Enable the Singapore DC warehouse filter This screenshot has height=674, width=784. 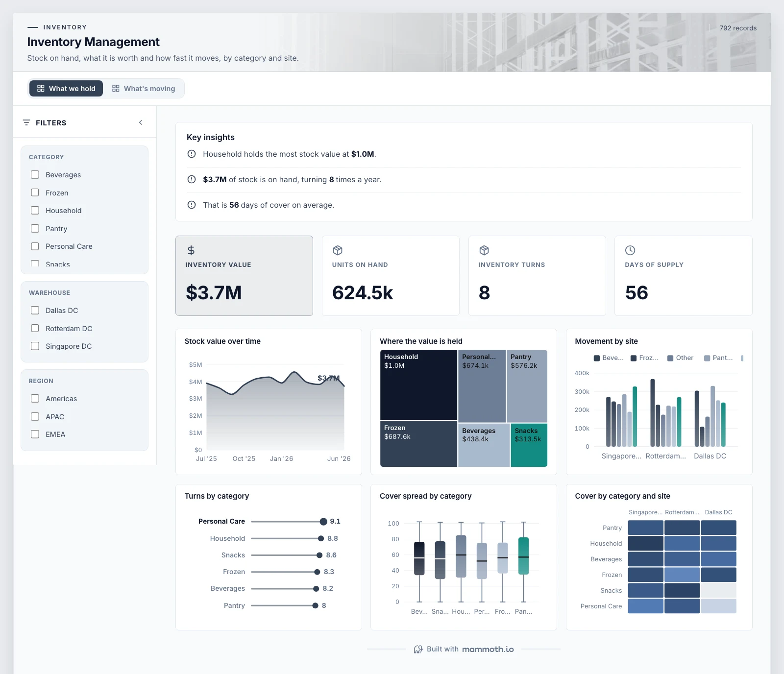tap(35, 346)
